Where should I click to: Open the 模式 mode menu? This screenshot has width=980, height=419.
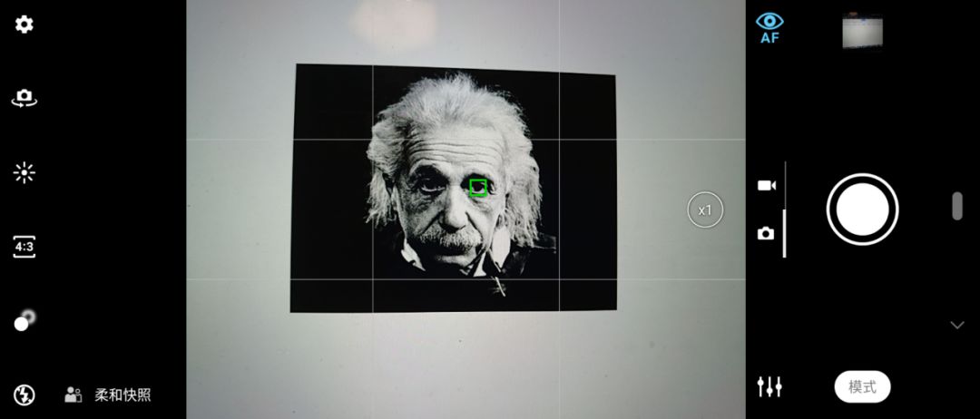pos(863,387)
